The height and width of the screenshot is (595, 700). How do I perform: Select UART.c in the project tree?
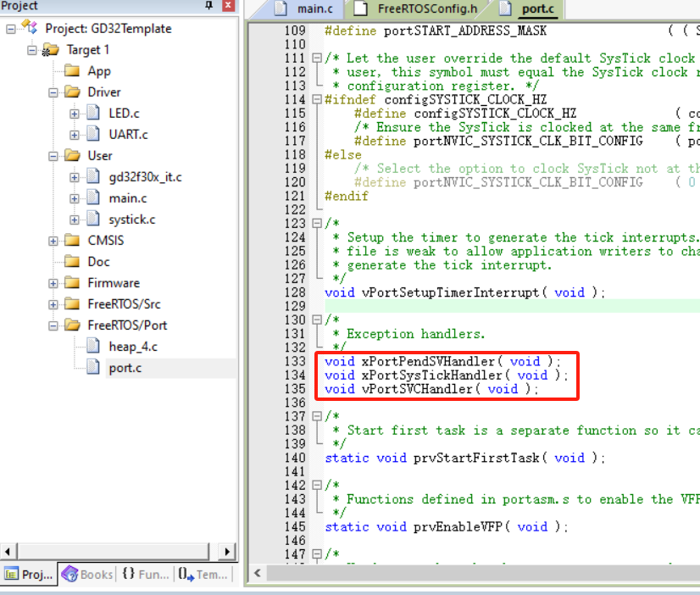coord(128,135)
